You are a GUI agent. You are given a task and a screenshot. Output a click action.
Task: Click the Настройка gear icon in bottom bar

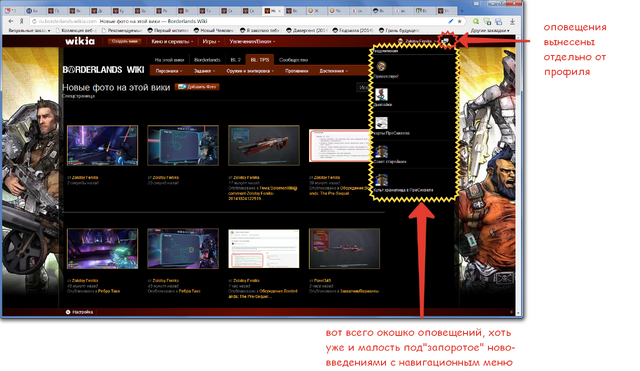(68, 312)
